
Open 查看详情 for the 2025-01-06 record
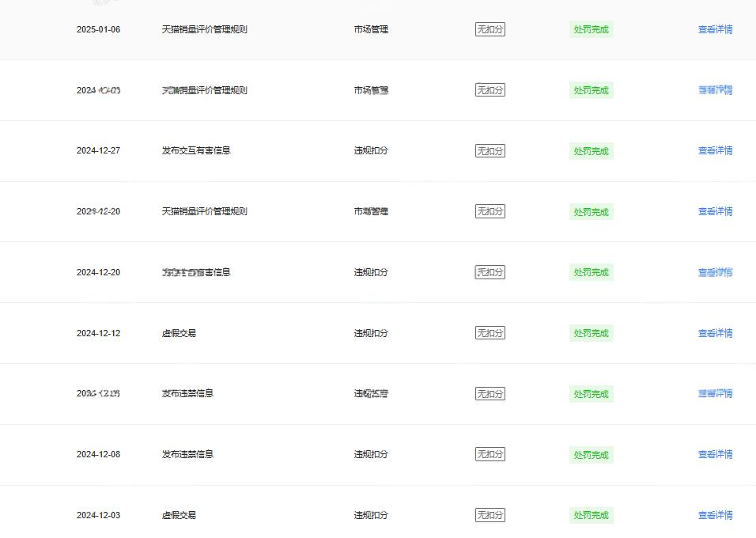pyautogui.click(x=715, y=29)
